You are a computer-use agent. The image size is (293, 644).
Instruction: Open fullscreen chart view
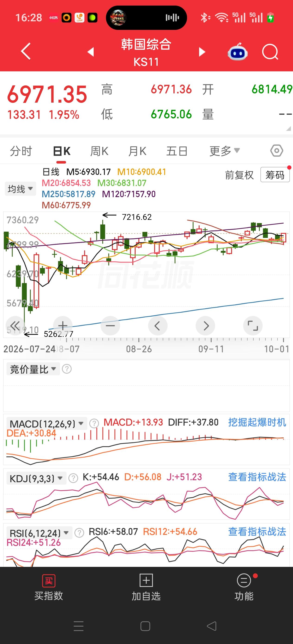(253, 325)
